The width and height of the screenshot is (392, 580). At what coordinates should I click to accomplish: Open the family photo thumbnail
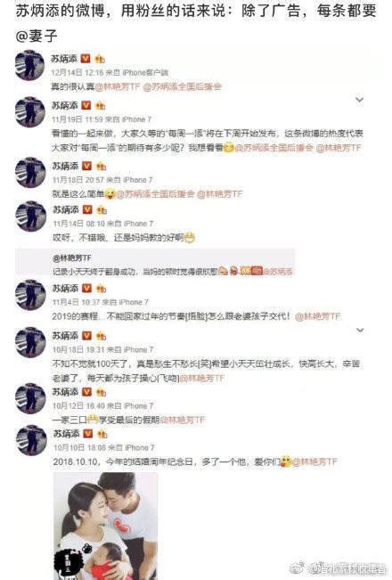pyautogui.click(x=105, y=526)
